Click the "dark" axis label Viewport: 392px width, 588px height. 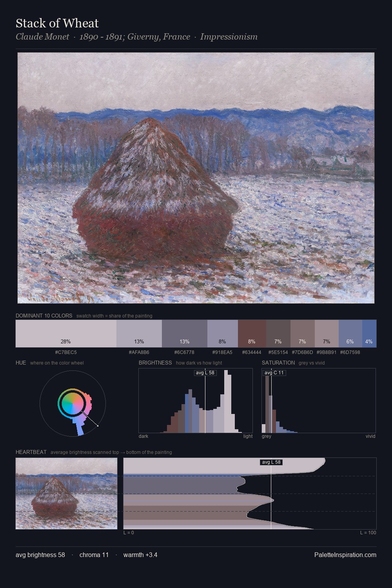(x=143, y=436)
